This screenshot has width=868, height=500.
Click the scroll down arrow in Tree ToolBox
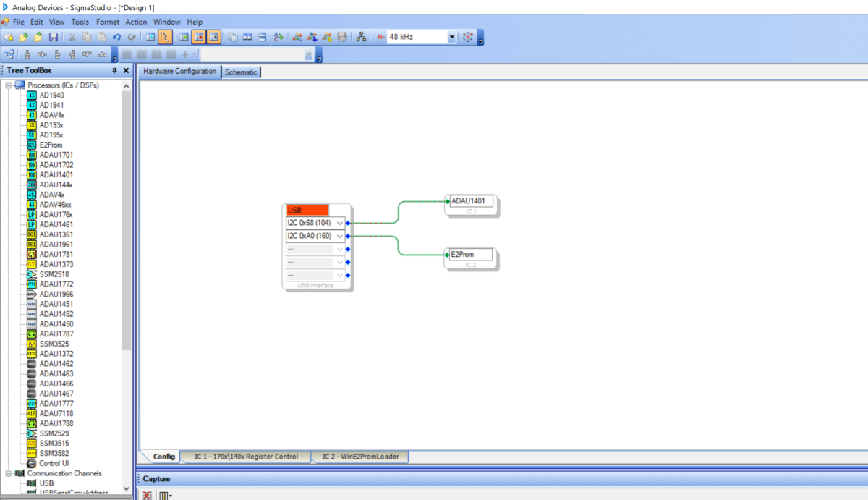127,489
